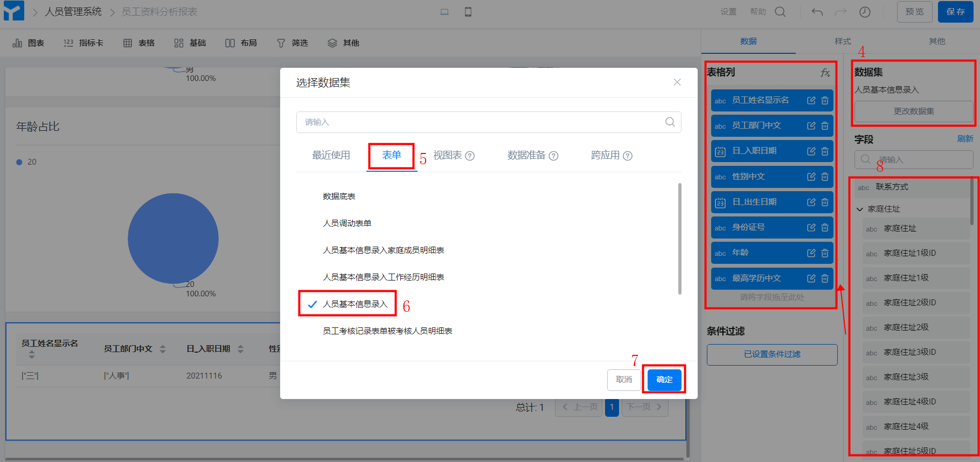Delete the 最高学历中文 column
The image size is (980, 462).
pyautogui.click(x=825, y=278)
